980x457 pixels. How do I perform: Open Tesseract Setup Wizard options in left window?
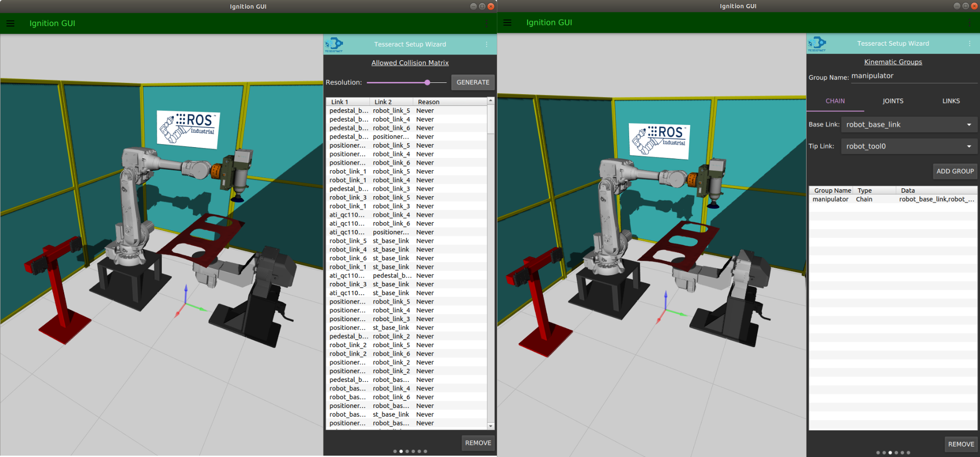coord(487,44)
